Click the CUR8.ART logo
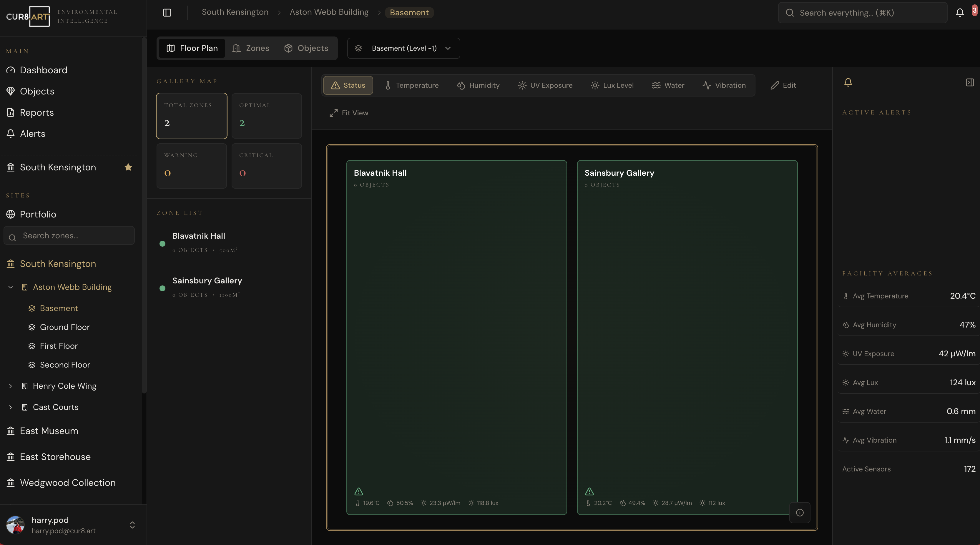Screen dimensions: 980x545 [28, 16]
